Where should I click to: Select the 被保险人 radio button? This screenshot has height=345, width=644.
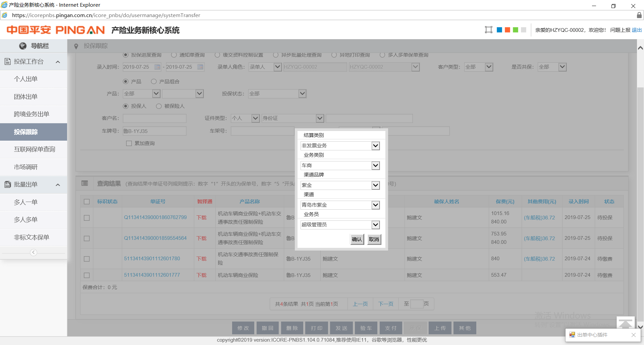(x=159, y=106)
